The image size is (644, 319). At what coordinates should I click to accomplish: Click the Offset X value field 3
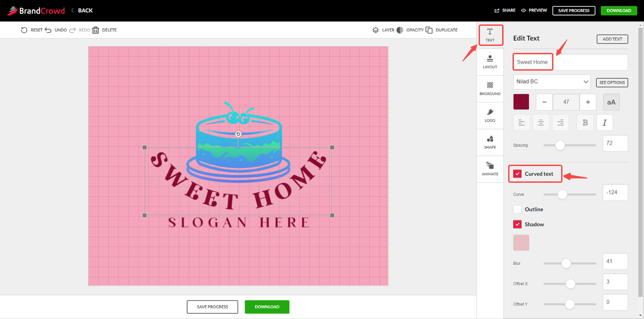(x=615, y=282)
